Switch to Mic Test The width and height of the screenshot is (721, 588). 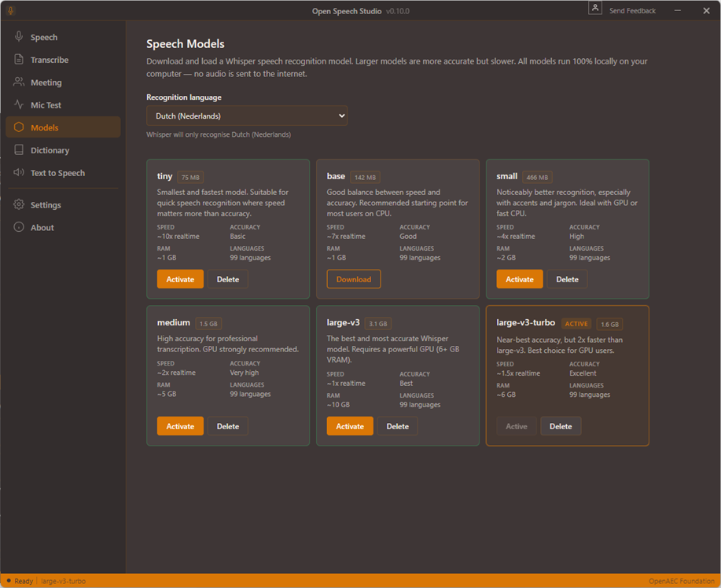click(63, 105)
